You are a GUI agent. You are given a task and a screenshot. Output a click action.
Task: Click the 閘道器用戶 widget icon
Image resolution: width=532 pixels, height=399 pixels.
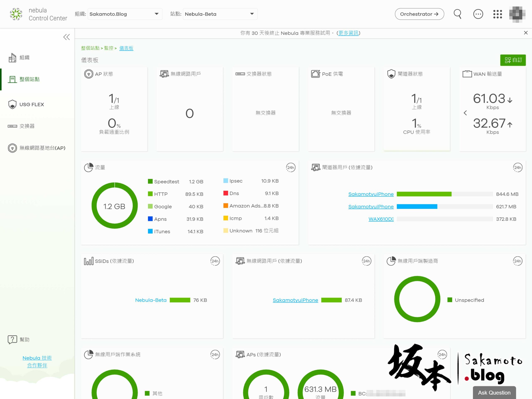click(x=315, y=167)
